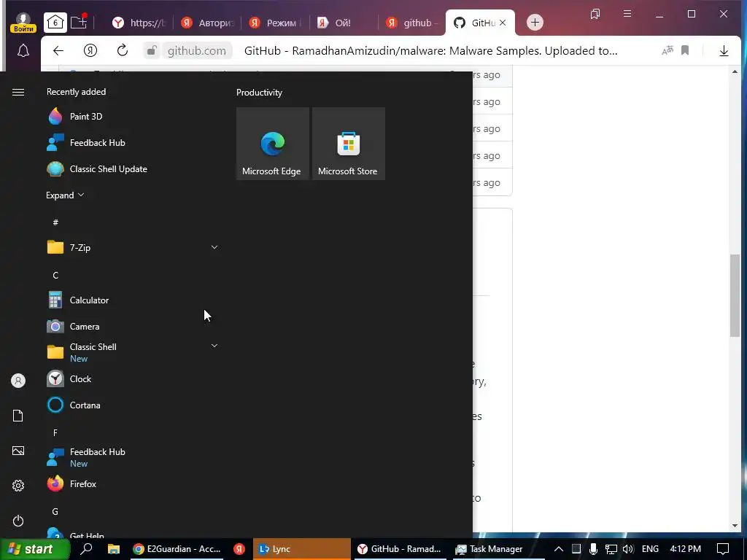Click the Productivity group title
This screenshot has height=560, width=747.
[259, 93]
